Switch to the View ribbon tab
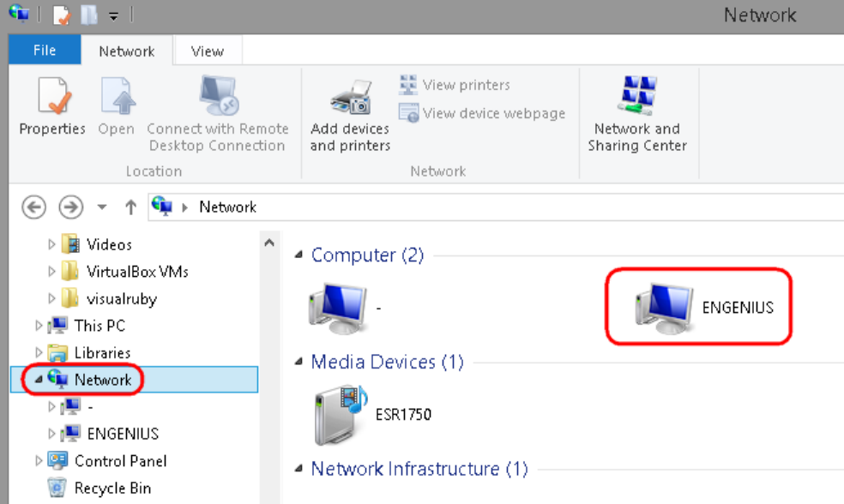Screen dimensions: 844x504 207,51
